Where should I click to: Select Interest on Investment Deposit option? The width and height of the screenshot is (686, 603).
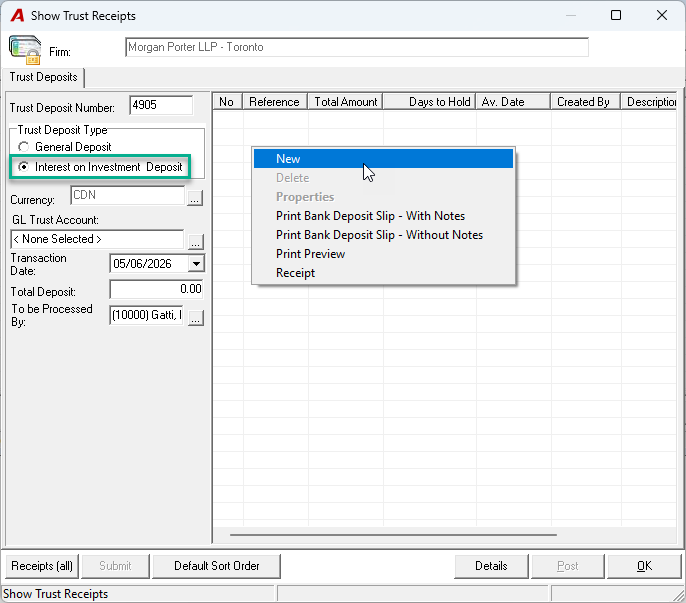tap(100, 167)
